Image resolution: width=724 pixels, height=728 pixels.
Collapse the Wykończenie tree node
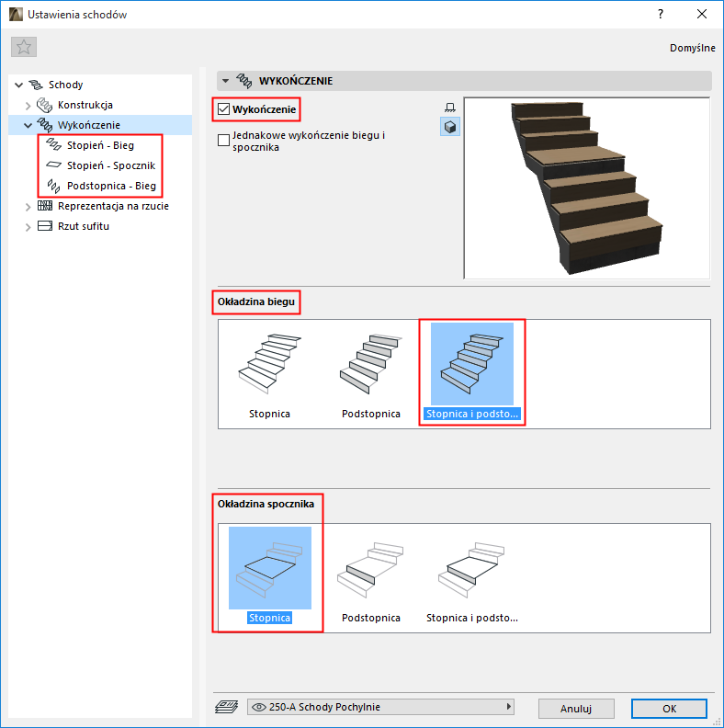coord(28,125)
